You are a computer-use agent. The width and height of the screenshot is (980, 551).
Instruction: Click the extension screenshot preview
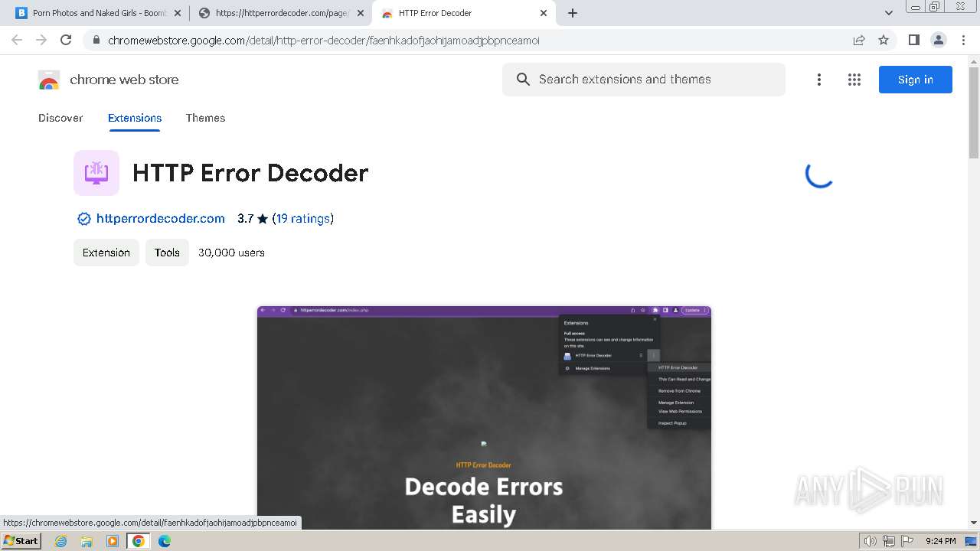484,418
